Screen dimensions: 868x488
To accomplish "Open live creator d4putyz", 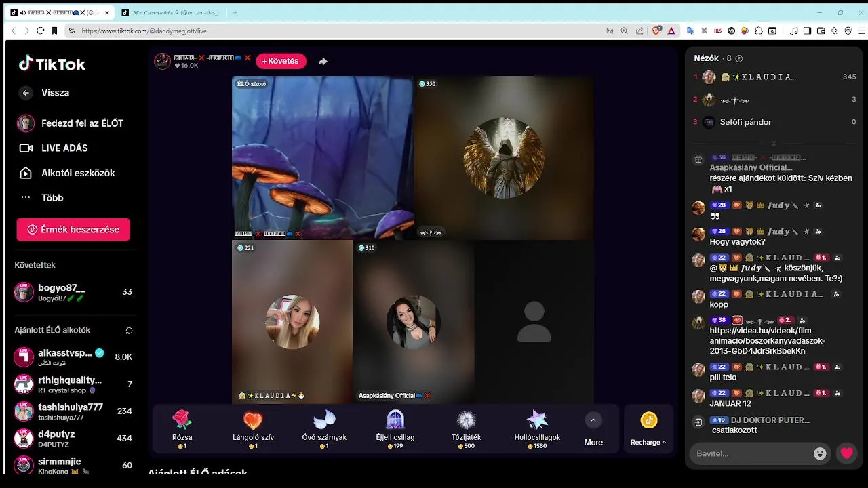I will click(73, 439).
